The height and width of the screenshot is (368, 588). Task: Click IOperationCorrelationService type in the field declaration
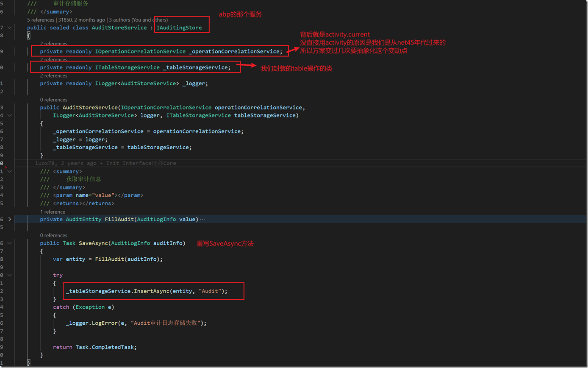(140, 51)
